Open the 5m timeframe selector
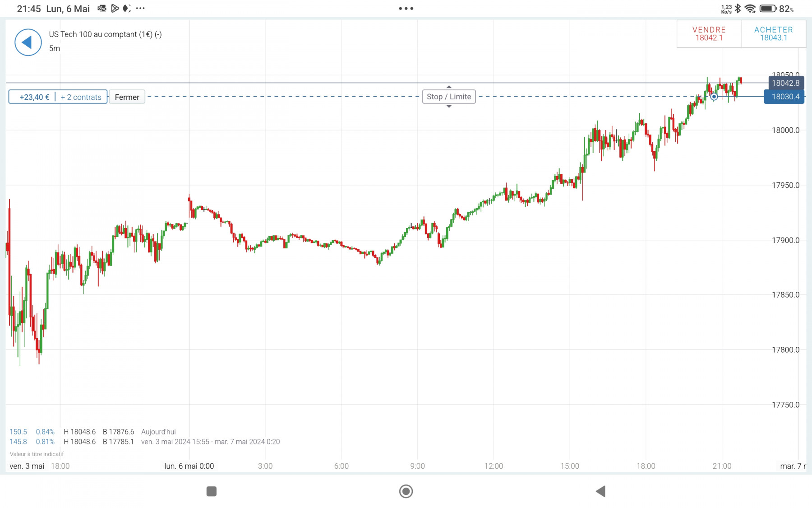This screenshot has height=508, width=812. pos(55,48)
